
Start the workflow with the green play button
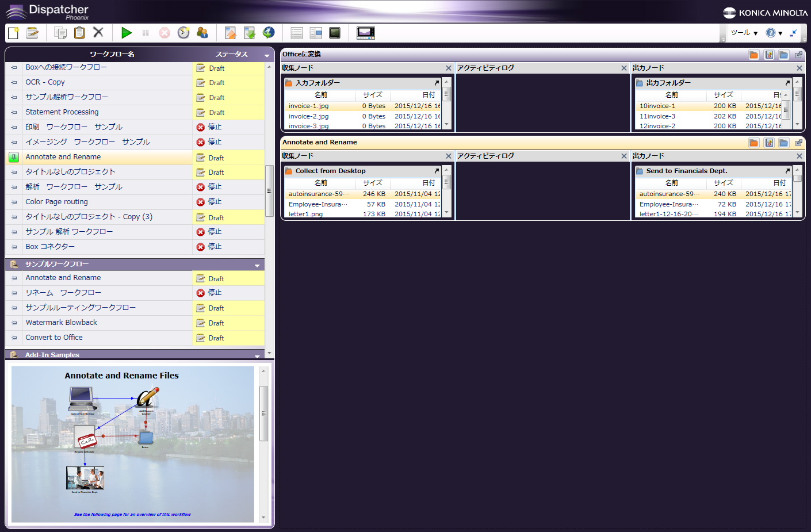(127, 33)
